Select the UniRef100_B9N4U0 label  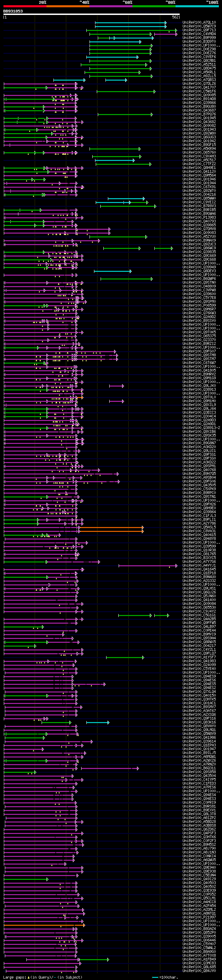(199, 577)
